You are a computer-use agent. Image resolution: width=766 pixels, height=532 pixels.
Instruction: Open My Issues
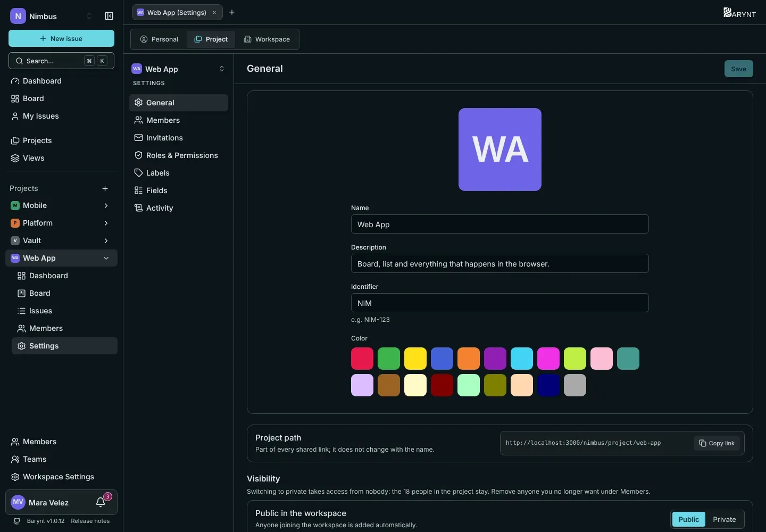(61, 116)
